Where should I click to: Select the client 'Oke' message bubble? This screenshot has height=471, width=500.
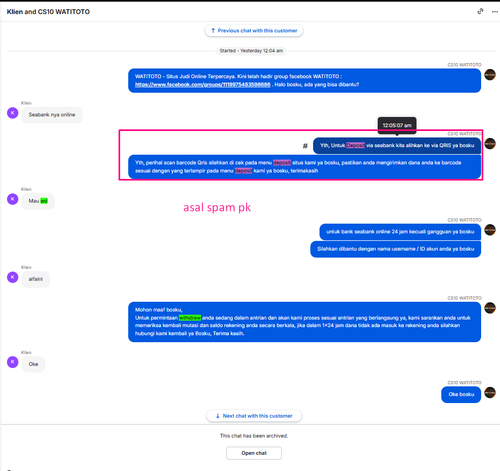(x=33, y=364)
